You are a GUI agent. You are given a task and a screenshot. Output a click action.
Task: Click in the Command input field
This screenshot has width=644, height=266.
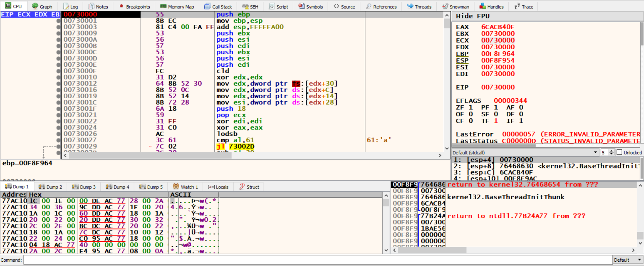pyautogui.click(x=318, y=260)
